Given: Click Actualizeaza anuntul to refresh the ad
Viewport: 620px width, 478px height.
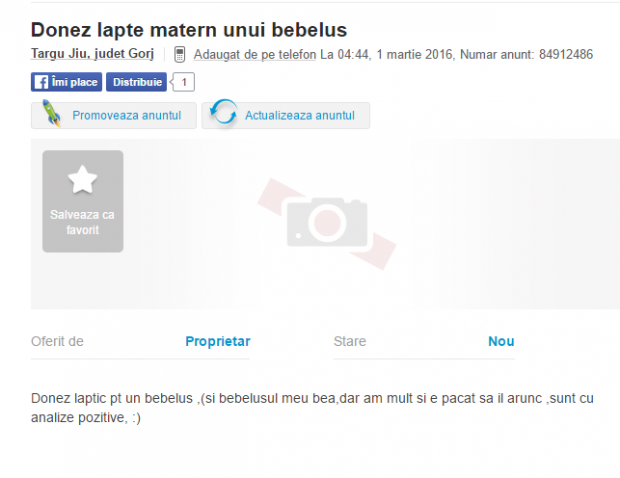Looking at the screenshot, I should (286, 115).
